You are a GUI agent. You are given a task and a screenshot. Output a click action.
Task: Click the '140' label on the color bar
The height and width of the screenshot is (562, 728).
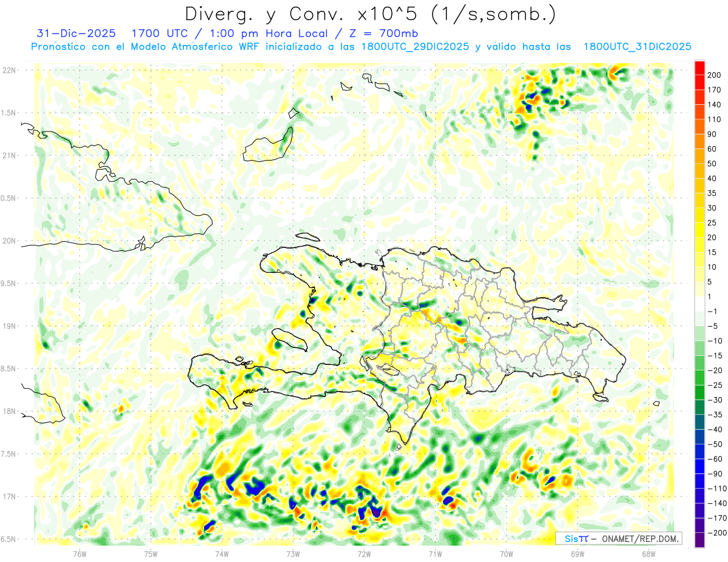coord(715,105)
